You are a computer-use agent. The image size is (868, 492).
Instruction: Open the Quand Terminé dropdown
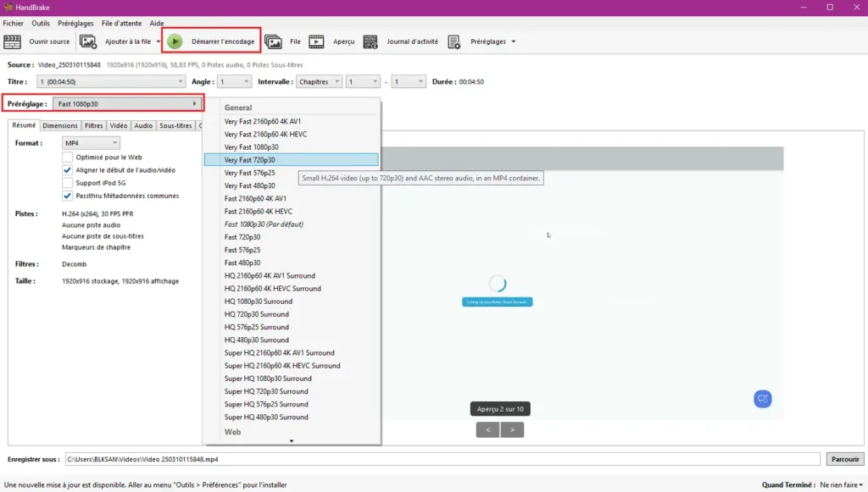pos(842,485)
